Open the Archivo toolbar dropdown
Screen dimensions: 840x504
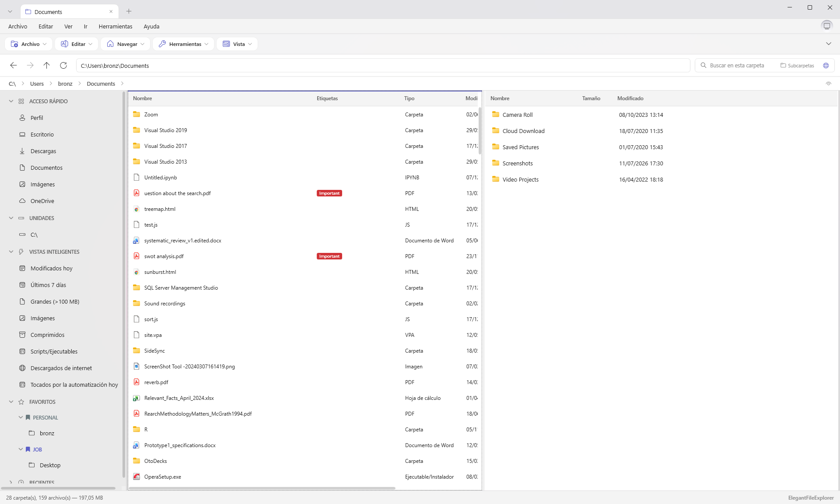(x=28, y=44)
